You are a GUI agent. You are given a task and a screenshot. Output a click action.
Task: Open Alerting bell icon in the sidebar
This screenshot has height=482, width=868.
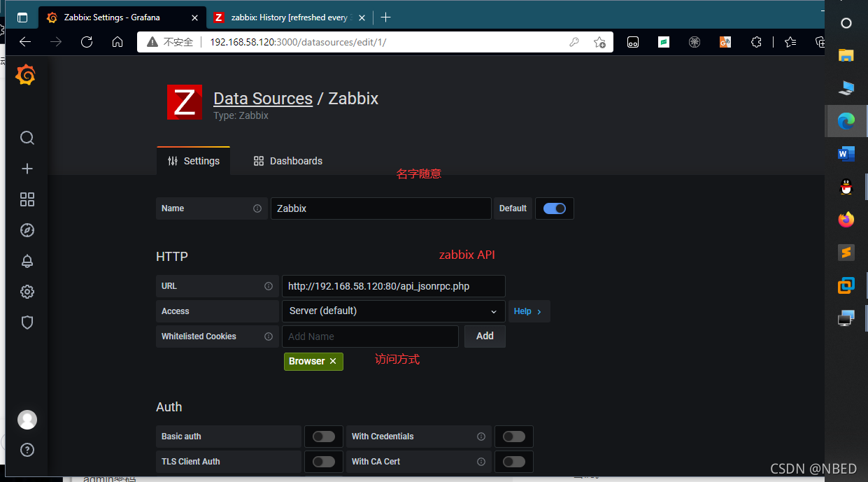[x=27, y=261]
